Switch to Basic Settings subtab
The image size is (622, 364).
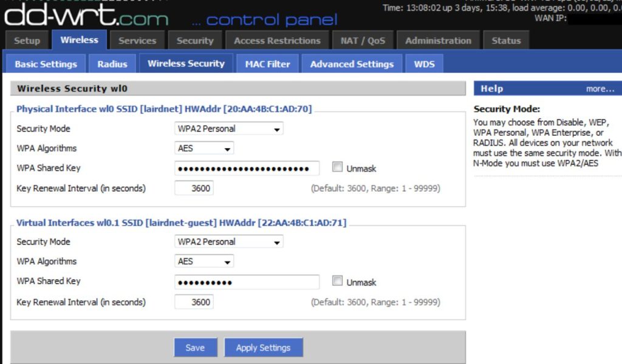(46, 63)
